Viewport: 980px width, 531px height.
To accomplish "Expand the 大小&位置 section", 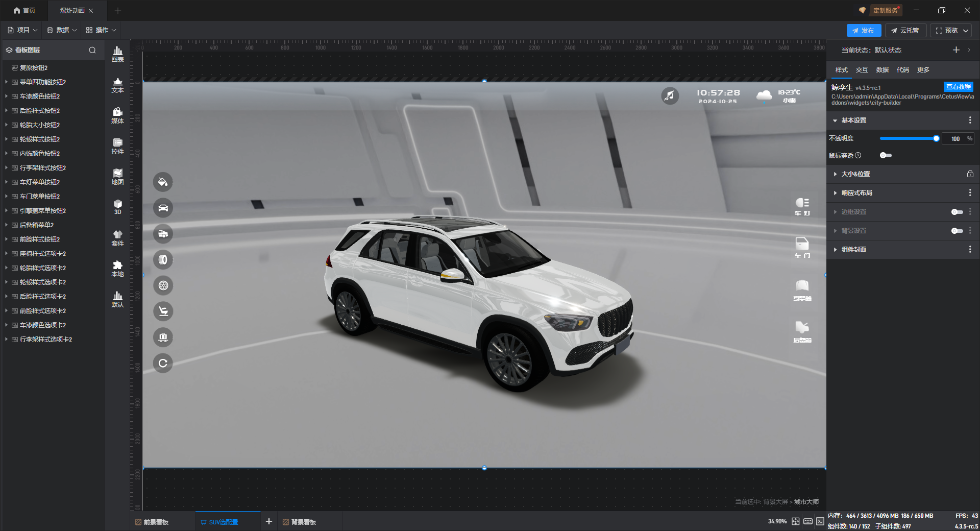I will tap(835, 174).
